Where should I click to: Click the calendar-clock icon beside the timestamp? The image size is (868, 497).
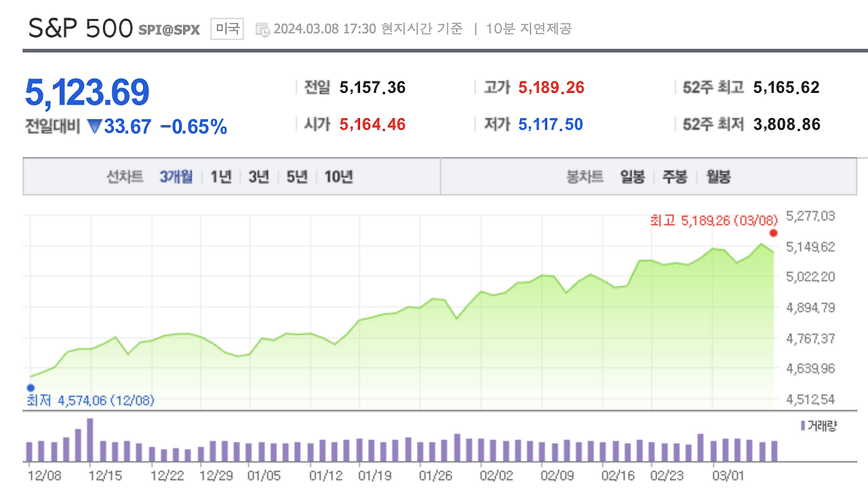pyautogui.click(x=261, y=29)
